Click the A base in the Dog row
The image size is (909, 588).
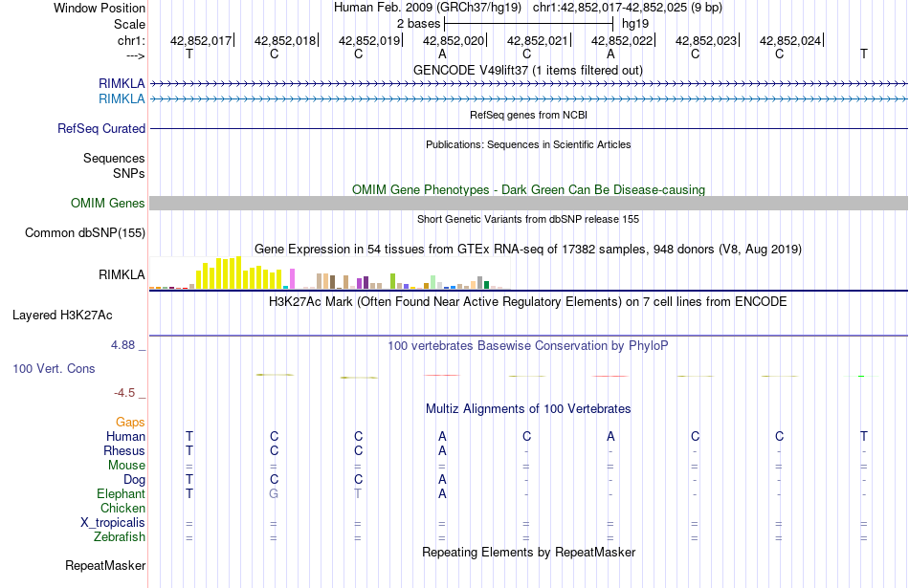442,480
